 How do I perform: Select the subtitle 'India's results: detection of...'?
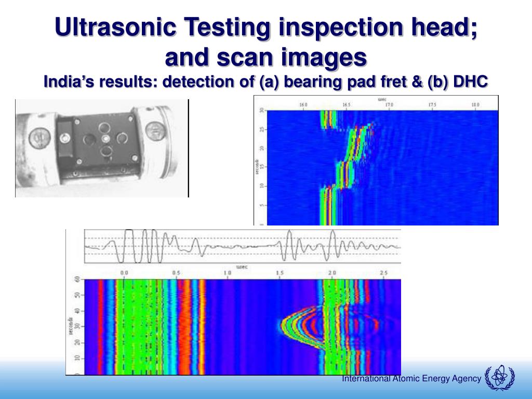(266, 82)
